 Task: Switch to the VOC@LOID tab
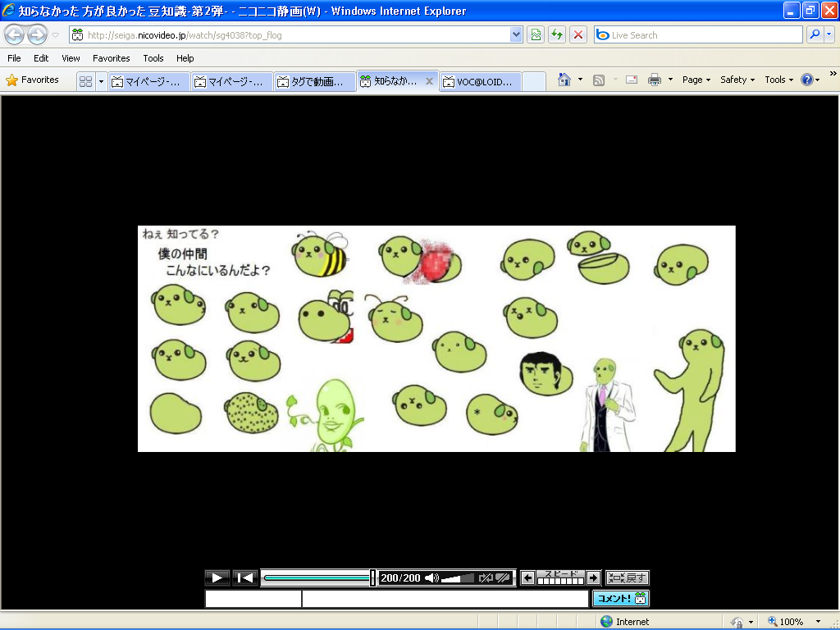pos(480,81)
